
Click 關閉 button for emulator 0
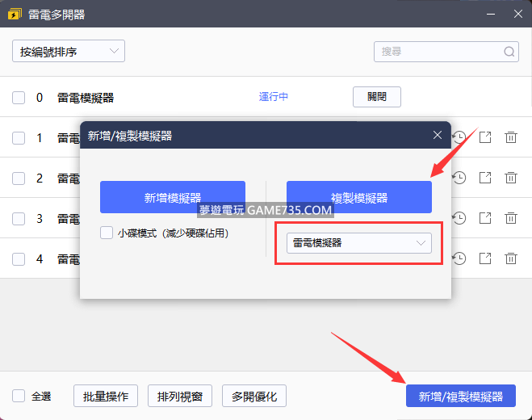[x=377, y=97]
